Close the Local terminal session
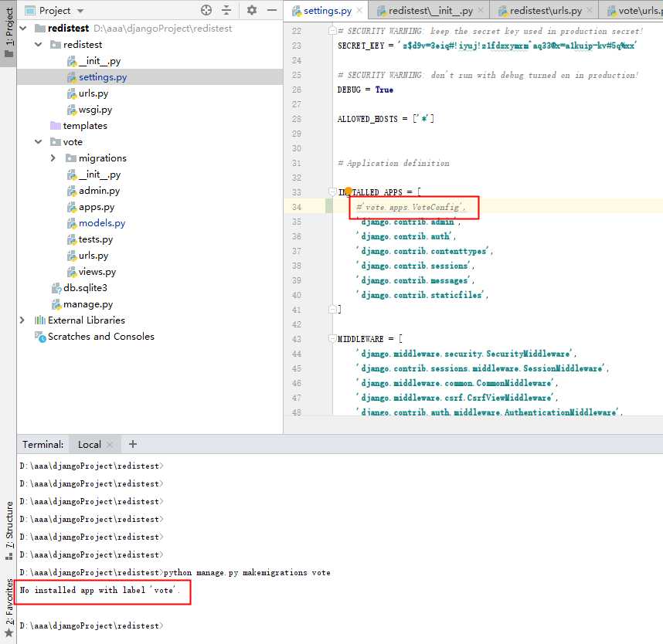The image size is (663, 644). click(x=110, y=445)
